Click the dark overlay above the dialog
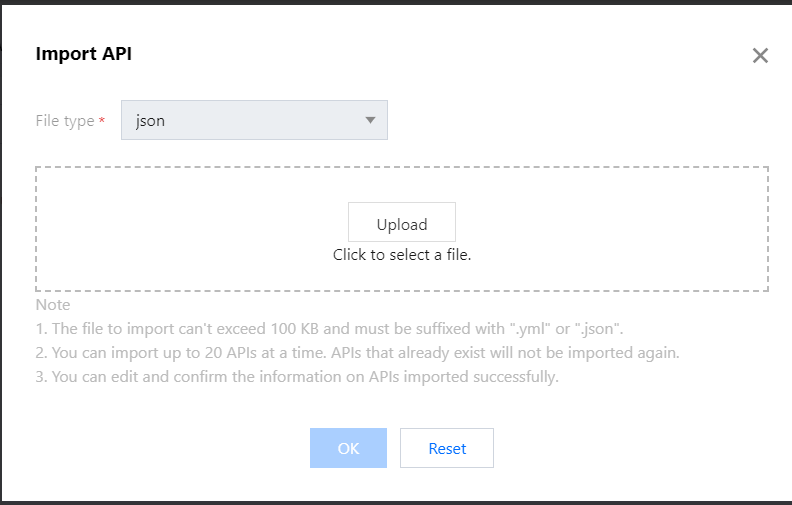792x505 pixels. click(x=400, y=2)
